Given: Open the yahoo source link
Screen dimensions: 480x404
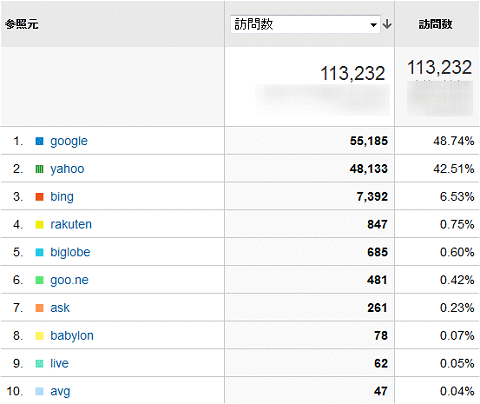Looking at the screenshot, I should [x=67, y=169].
